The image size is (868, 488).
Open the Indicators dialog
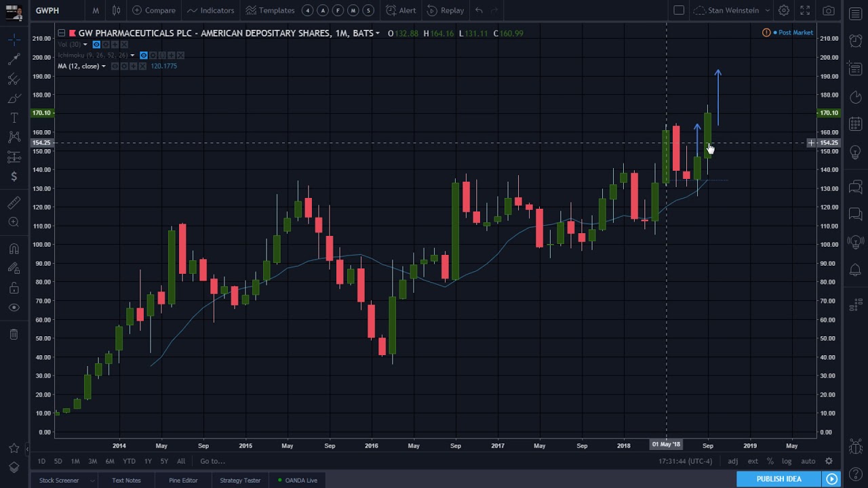pyautogui.click(x=211, y=10)
